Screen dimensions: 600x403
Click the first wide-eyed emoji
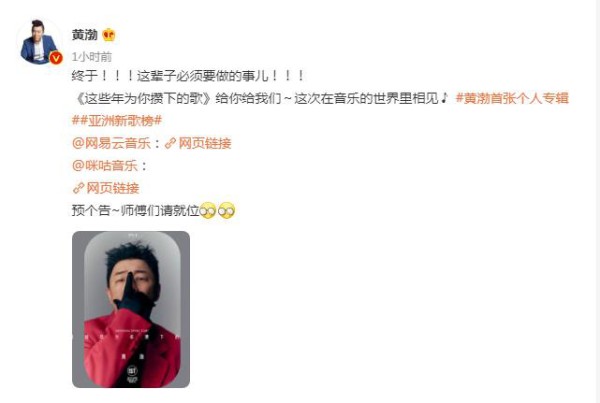[208, 210]
